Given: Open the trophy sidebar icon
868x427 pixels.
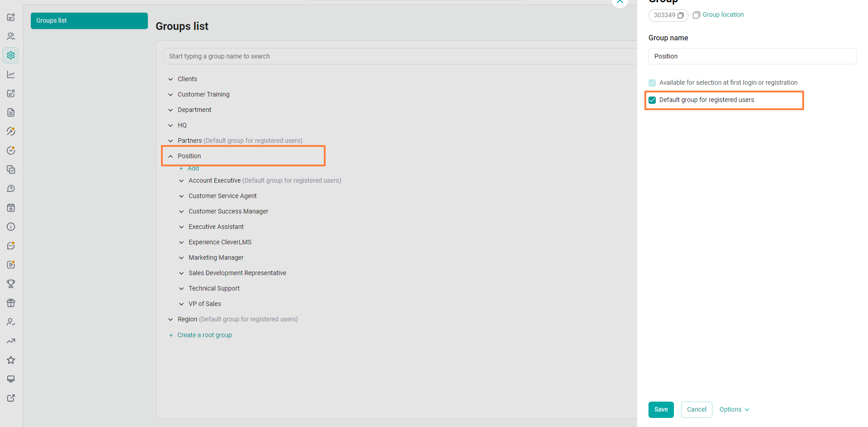Looking at the screenshot, I should [x=11, y=284].
